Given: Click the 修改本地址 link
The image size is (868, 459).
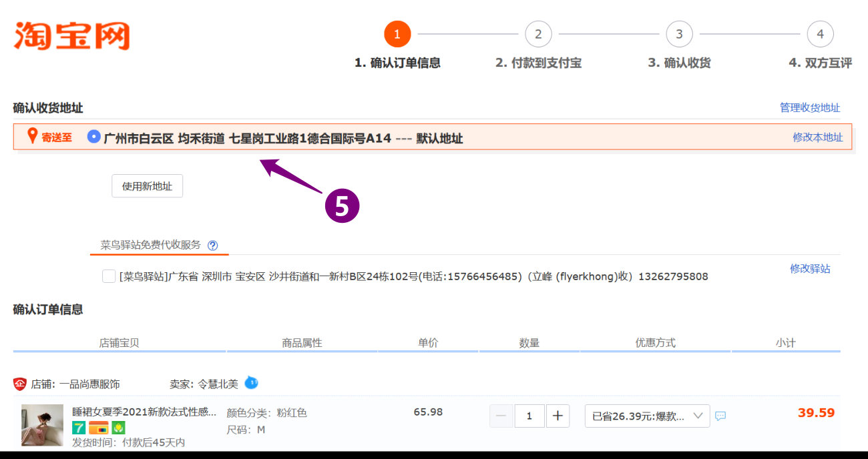Looking at the screenshot, I should tap(817, 137).
